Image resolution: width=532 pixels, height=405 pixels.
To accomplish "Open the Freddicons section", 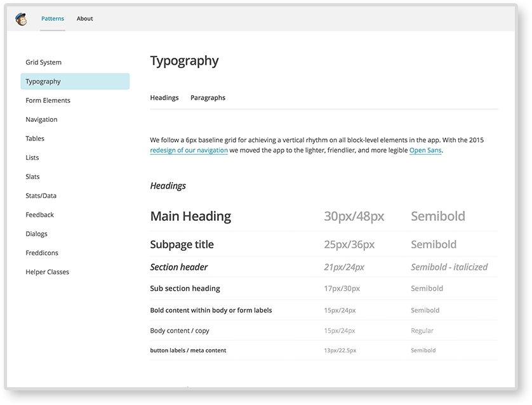I will pyautogui.click(x=42, y=253).
